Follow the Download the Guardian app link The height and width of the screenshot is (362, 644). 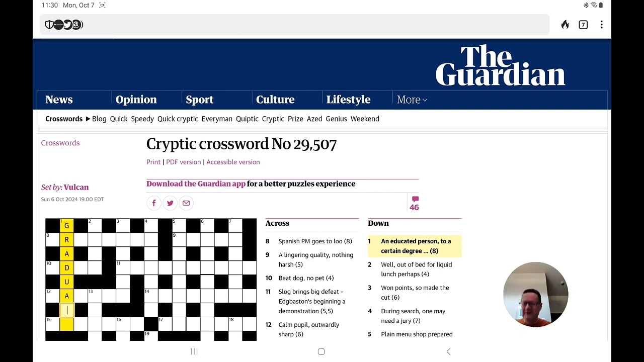point(196,184)
